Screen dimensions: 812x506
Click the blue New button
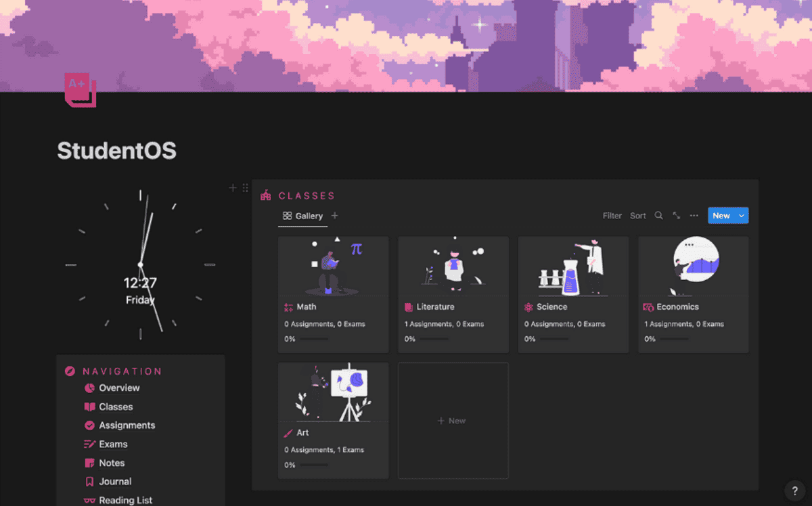(721, 216)
